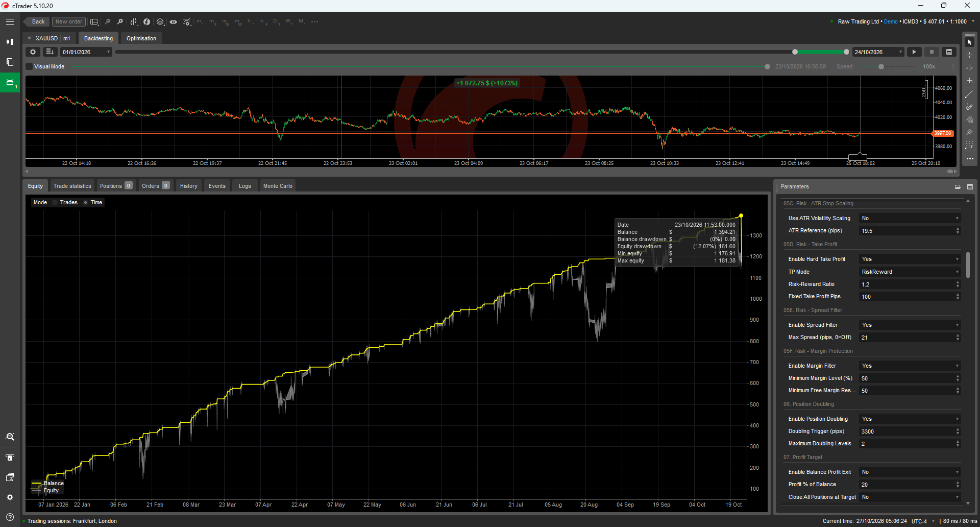This screenshot has height=527, width=980.
Task: Open the help question mark in sidebar
Action: (x=10, y=517)
